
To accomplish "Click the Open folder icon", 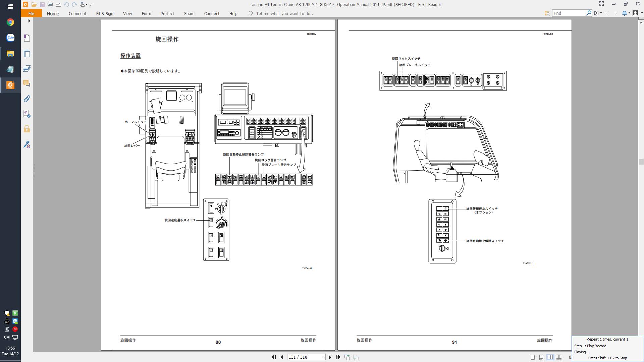I will (x=34, y=5).
